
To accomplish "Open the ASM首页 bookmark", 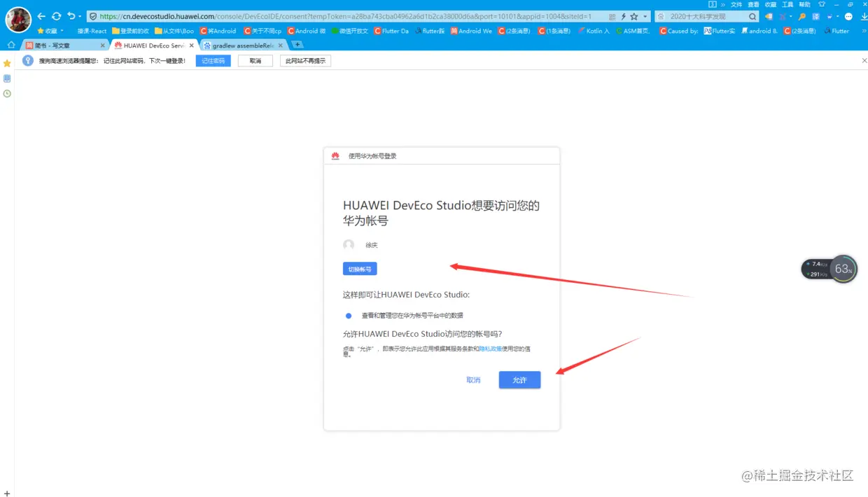I will tap(633, 31).
